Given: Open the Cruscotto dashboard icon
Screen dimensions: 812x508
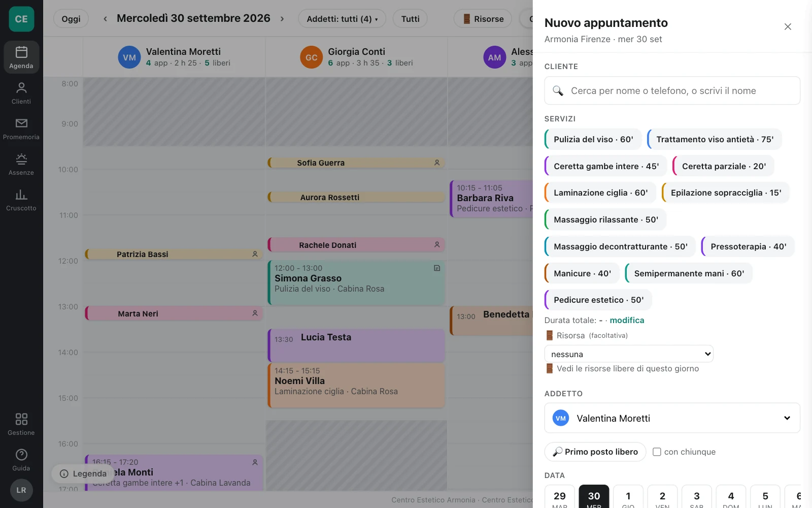Looking at the screenshot, I should 21,200.
